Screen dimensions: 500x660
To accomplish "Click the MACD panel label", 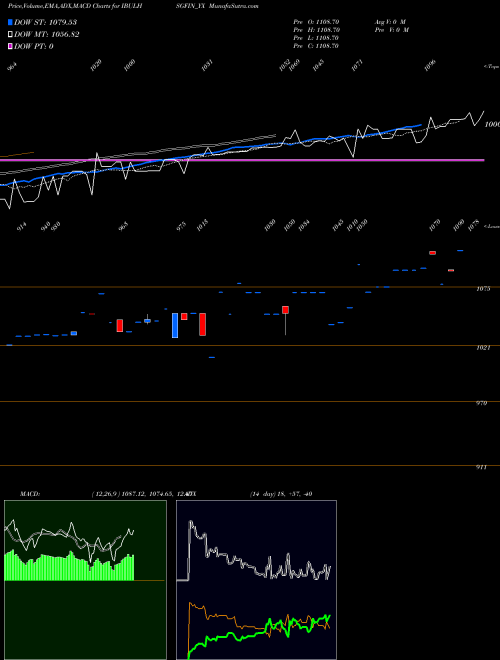I will 30,494.
